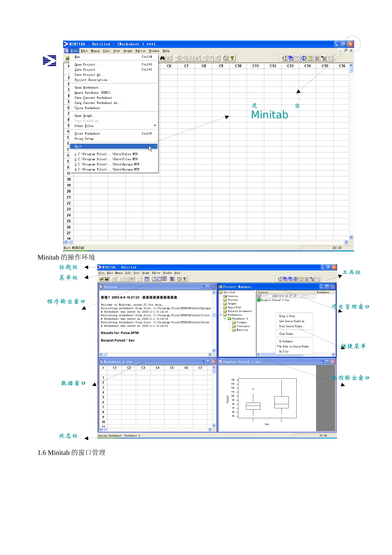Screen dimensions: 392x555
Task: Select Open Worksheet... menu entry
Action: pos(113,88)
